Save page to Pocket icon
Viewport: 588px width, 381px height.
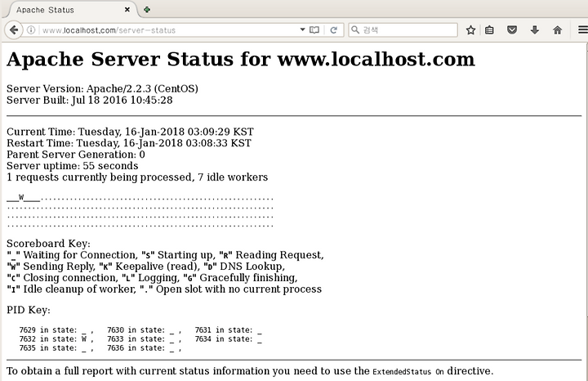pos(512,30)
